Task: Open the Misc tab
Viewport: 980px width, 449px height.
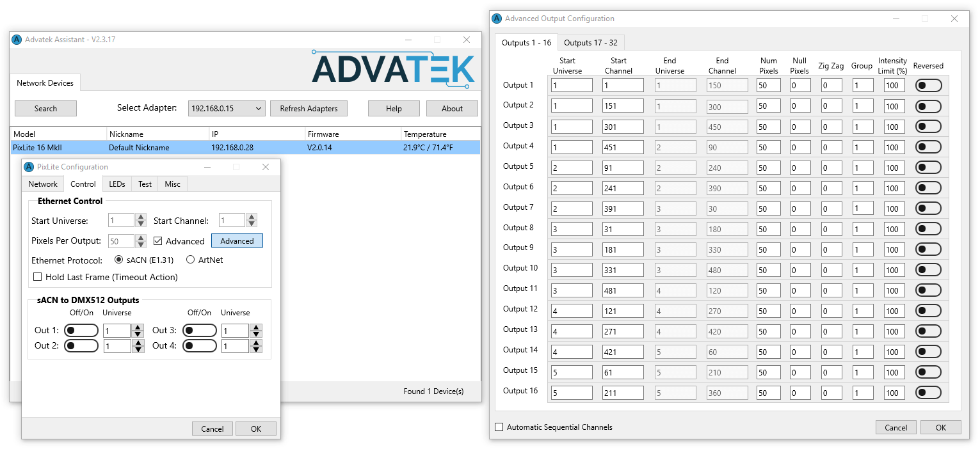Action: click(x=173, y=184)
